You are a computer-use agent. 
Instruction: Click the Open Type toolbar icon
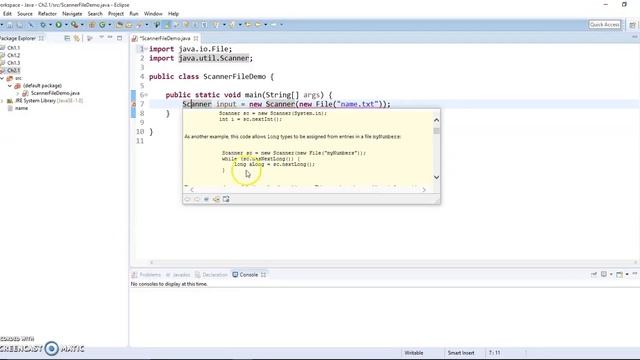click(119, 25)
